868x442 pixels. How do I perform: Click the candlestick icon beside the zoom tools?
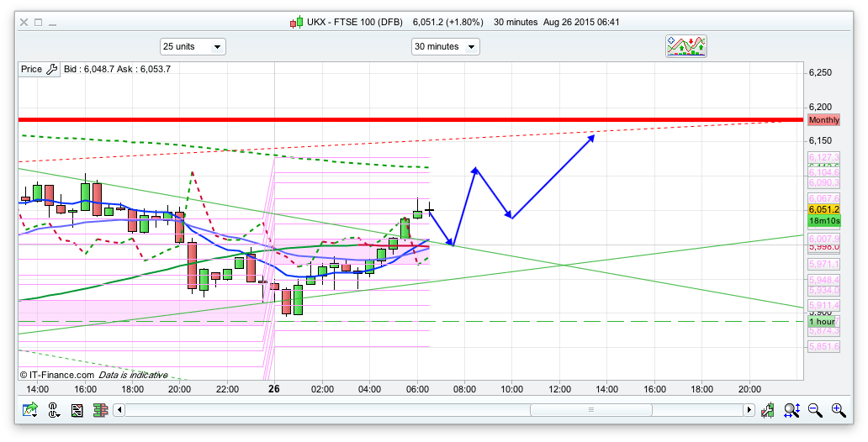click(x=768, y=410)
